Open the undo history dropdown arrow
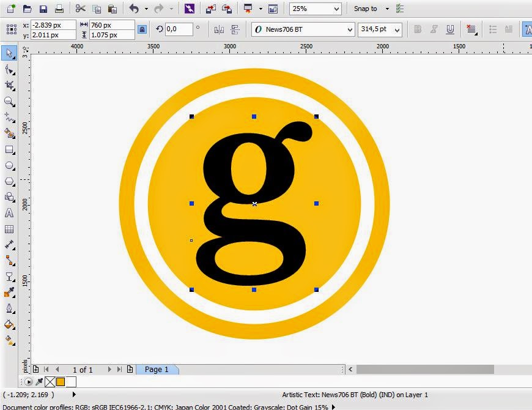 146,9
